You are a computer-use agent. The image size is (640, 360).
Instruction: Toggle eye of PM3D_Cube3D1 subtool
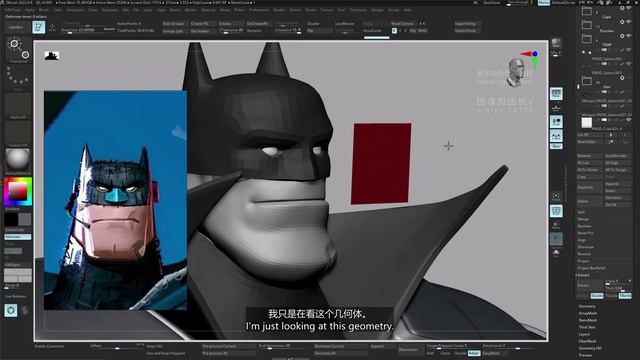[x=629, y=120]
